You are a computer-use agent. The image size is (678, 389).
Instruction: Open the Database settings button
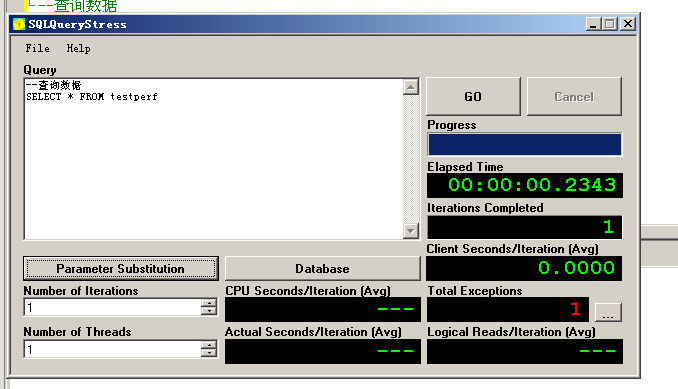[x=323, y=268]
